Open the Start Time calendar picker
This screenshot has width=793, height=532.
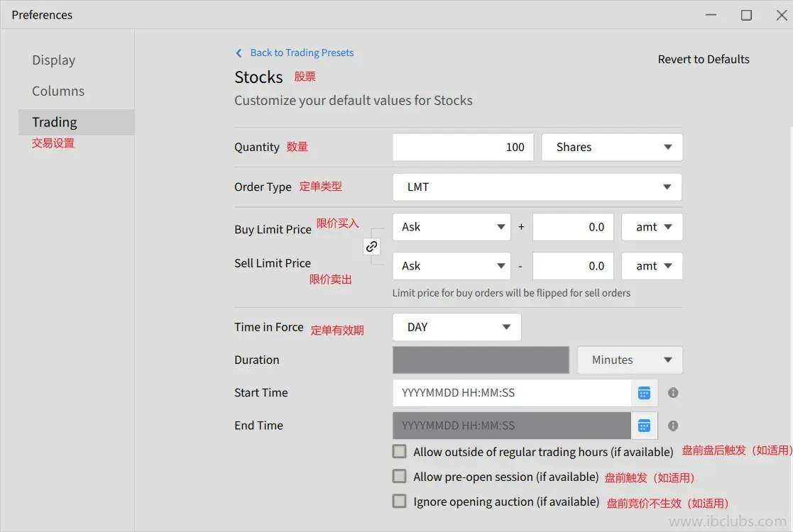pyautogui.click(x=644, y=393)
